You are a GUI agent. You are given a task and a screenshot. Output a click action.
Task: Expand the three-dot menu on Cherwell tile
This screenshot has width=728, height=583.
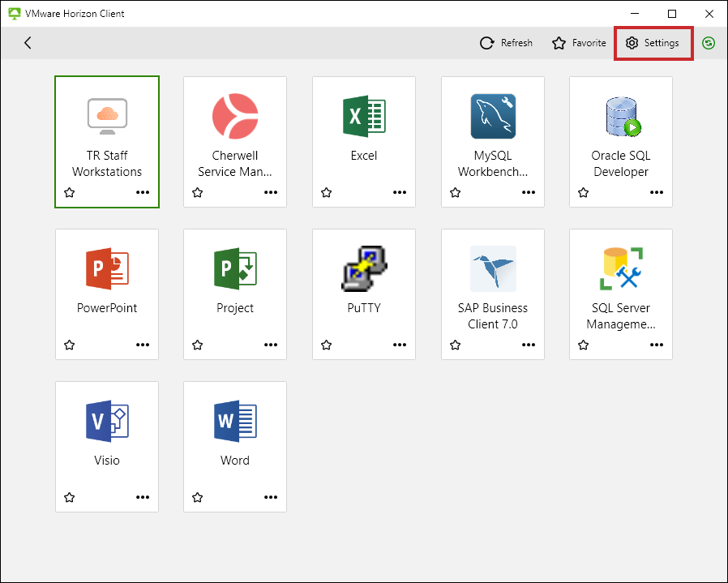click(271, 192)
